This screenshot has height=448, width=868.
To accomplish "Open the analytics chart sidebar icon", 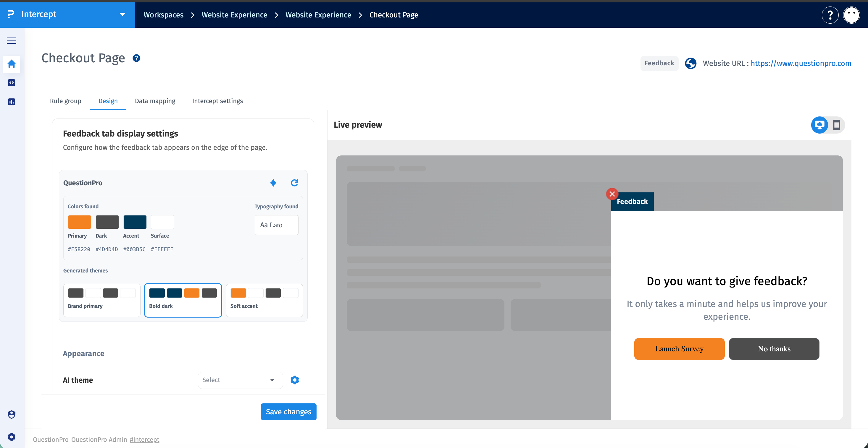I will (12, 102).
